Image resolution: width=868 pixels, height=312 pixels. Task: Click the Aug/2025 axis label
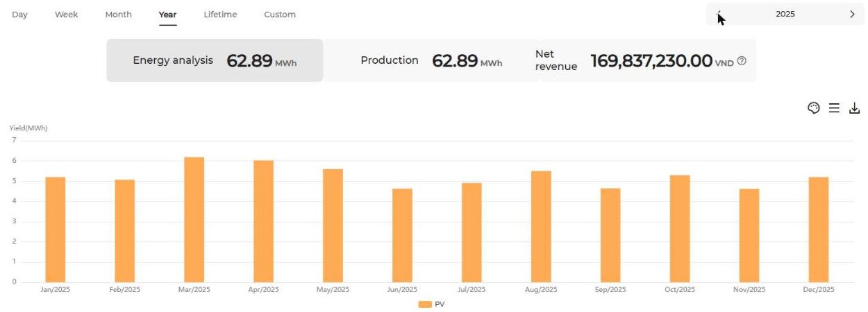541,290
